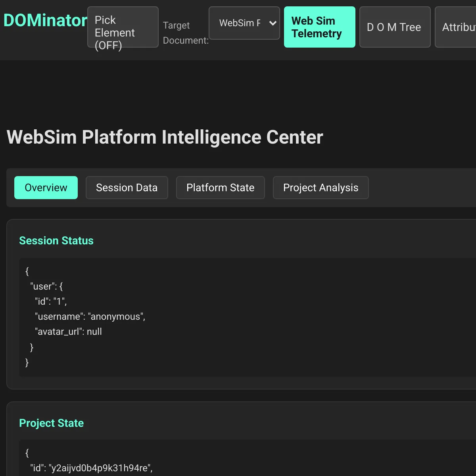Click the Session Status heading
476x476 pixels.
[56, 240]
